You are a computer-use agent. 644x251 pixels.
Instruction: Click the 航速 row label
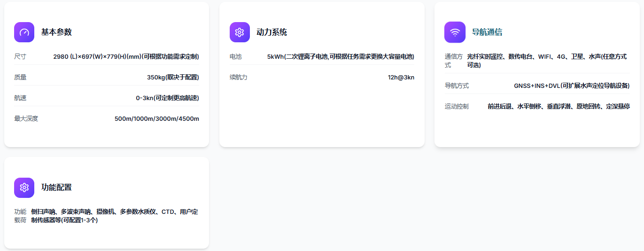[20, 98]
